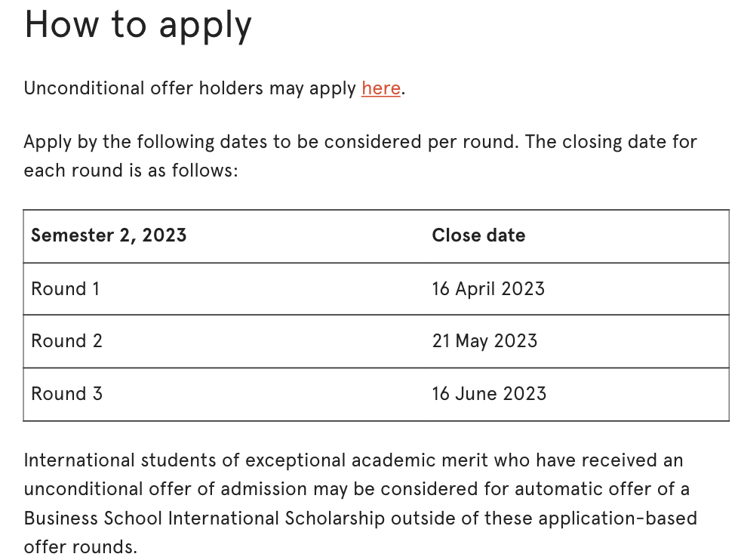The width and height of the screenshot is (738, 560).
Task: Click the "Round 3" table cell
Action: [x=66, y=394]
